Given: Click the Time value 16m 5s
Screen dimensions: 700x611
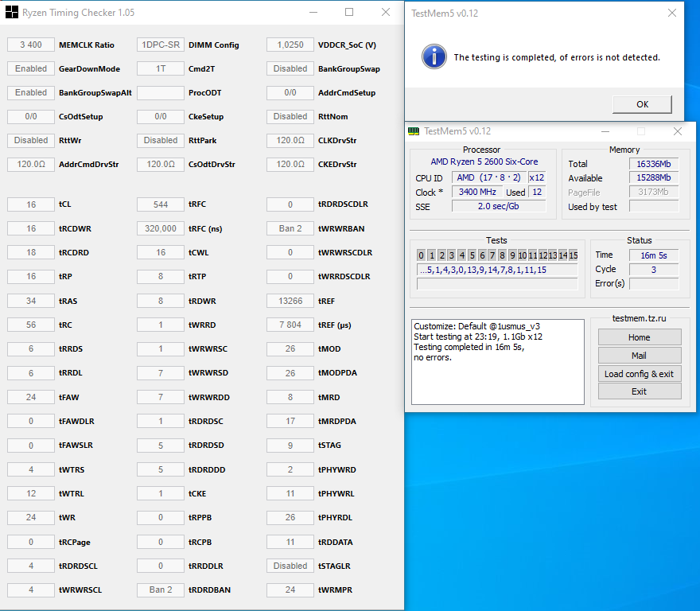Looking at the screenshot, I should pos(654,255).
